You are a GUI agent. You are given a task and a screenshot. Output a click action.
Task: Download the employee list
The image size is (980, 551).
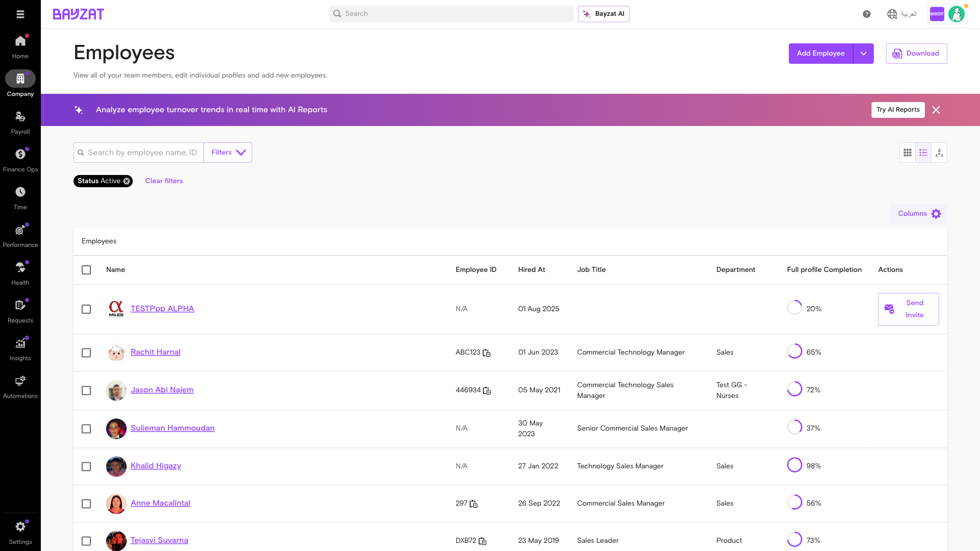pos(917,54)
